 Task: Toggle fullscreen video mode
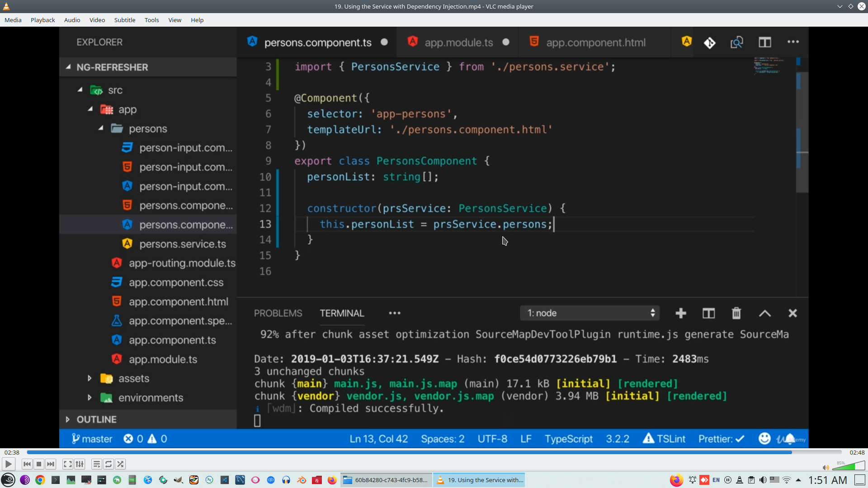pyautogui.click(x=67, y=464)
